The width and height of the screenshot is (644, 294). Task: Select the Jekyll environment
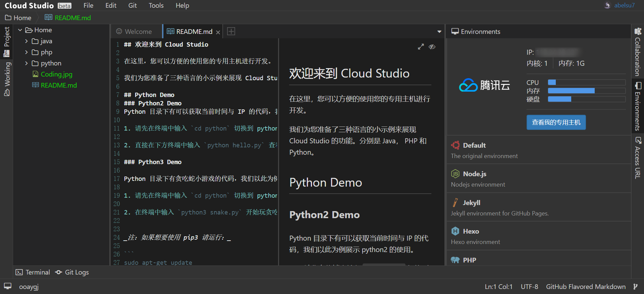pos(539,207)
